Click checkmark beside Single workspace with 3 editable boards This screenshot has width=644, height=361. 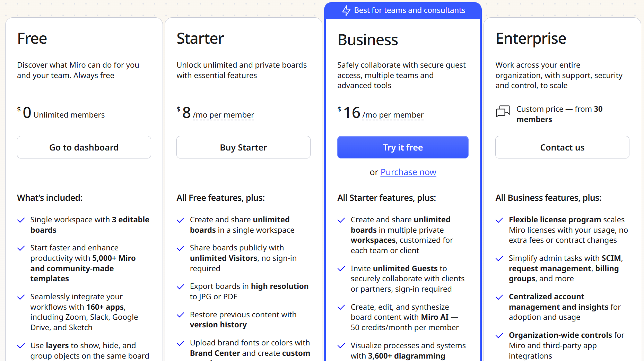tap(21, 220)
